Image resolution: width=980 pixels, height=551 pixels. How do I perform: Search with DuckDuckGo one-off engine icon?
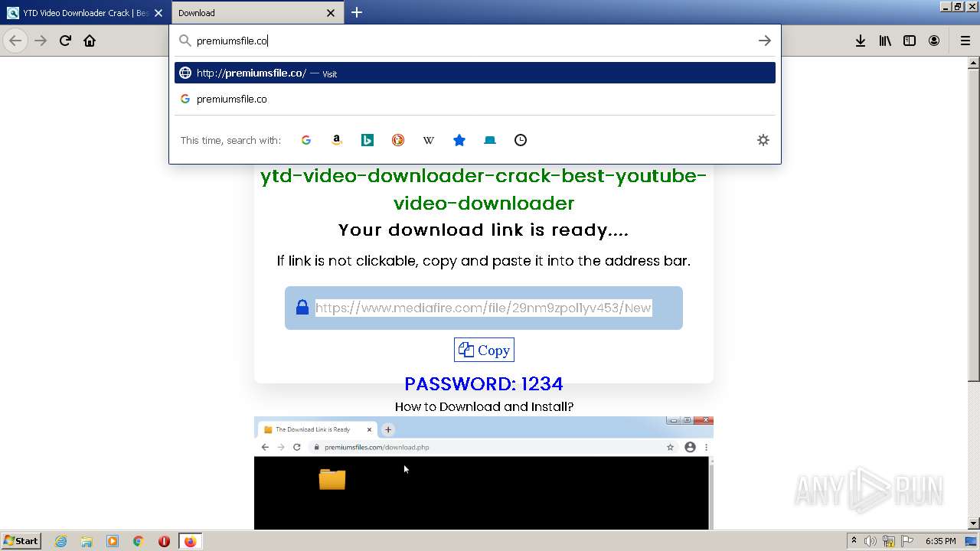(398, 140)
